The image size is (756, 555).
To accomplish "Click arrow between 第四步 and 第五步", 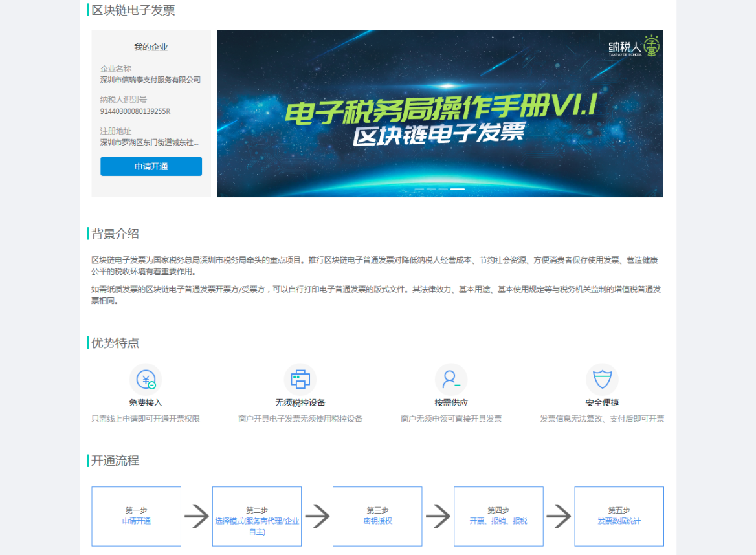I will [x=559, y=516].
